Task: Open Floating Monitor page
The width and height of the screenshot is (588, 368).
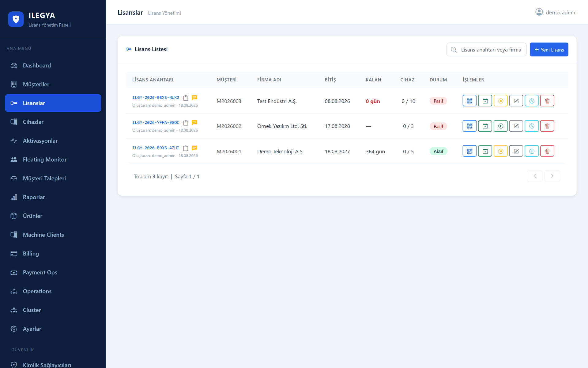Action: (53, 159)
